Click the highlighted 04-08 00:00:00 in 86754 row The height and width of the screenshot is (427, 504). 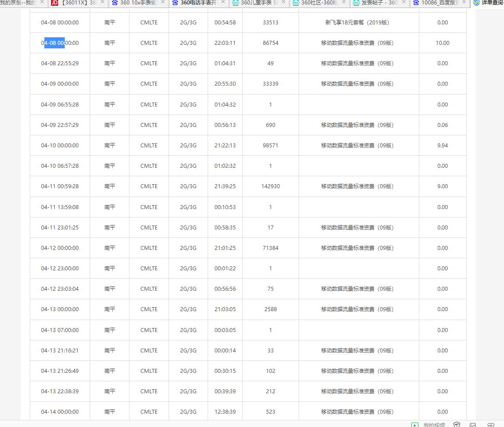pyautogui.click(x=60, y=43)
